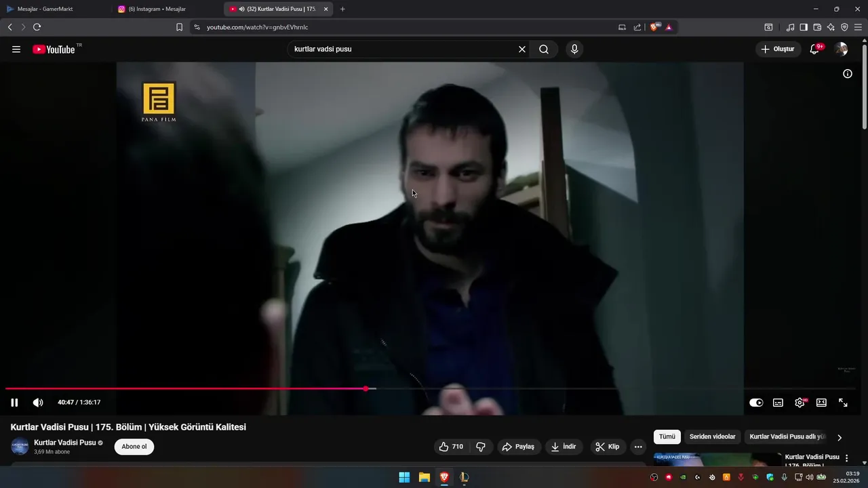Open the Windows Start menu
868x488 pixels.
tap(404, 477)
